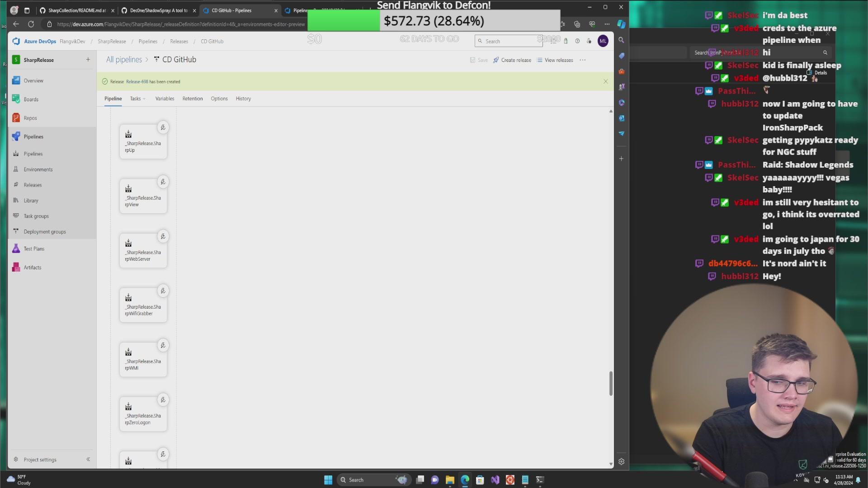Open File Explorer from the taskbar
This screenshot has width=868, height=488.
tap(450, 480)
